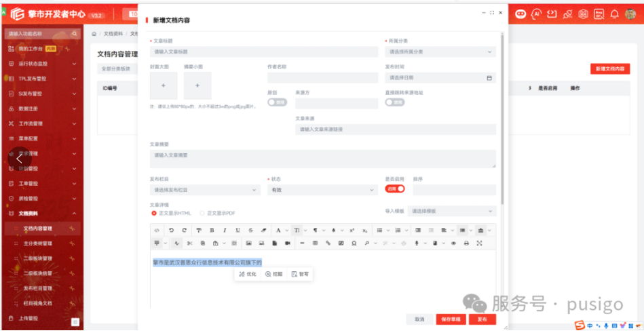Open source code view in the editor

(157, 231)
